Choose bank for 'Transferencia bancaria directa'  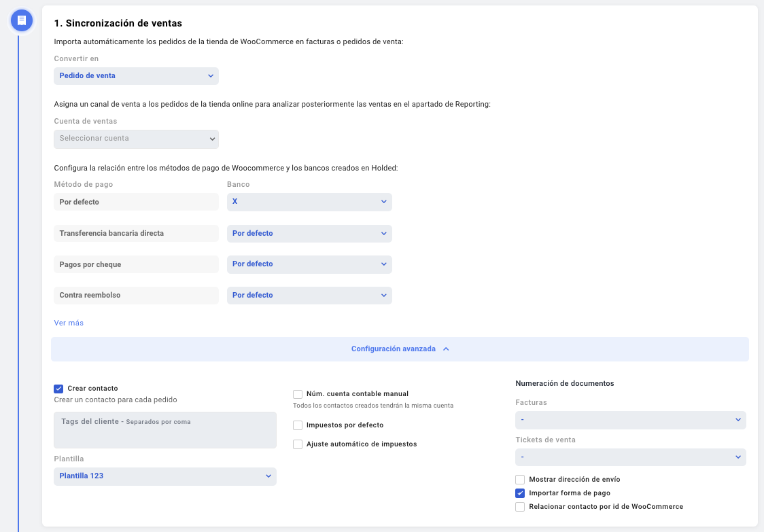click(309, 233)
